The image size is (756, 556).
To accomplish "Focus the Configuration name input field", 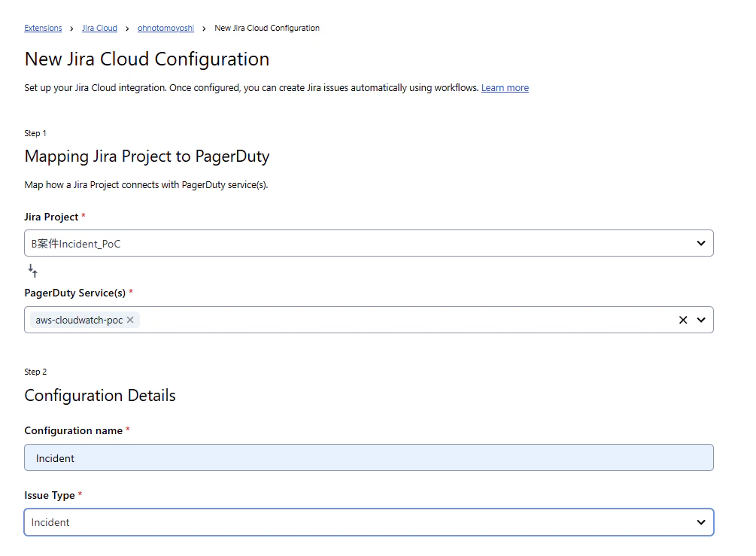I will [x=369, y=457].
